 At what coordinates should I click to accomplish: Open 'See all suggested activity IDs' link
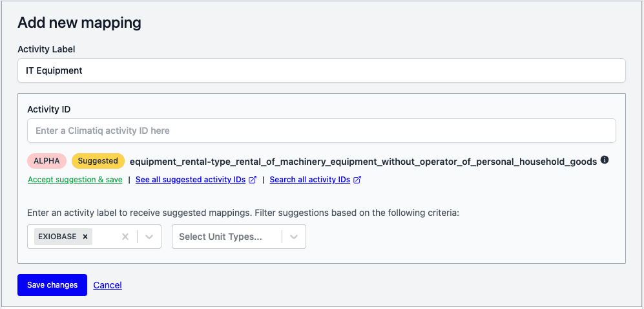coord(191,180)
